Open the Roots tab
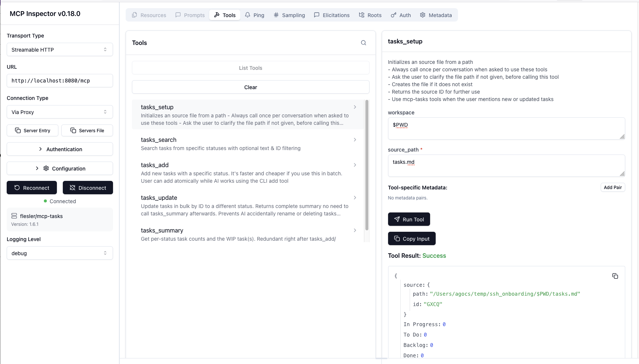 (370, 15)
